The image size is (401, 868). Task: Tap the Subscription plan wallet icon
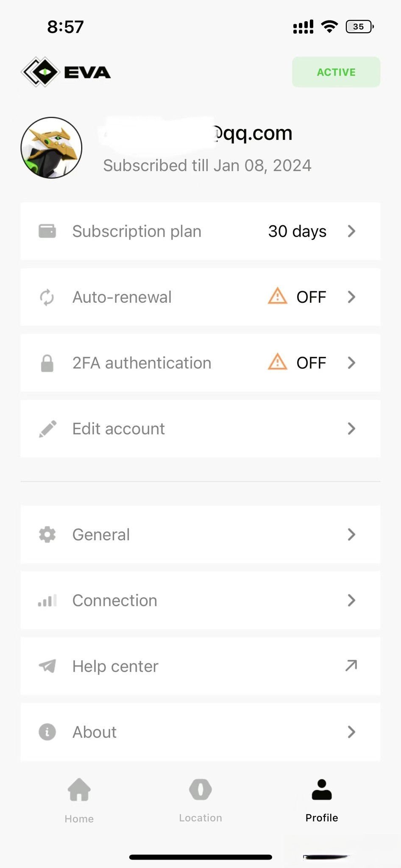click(x=47, y=231)
